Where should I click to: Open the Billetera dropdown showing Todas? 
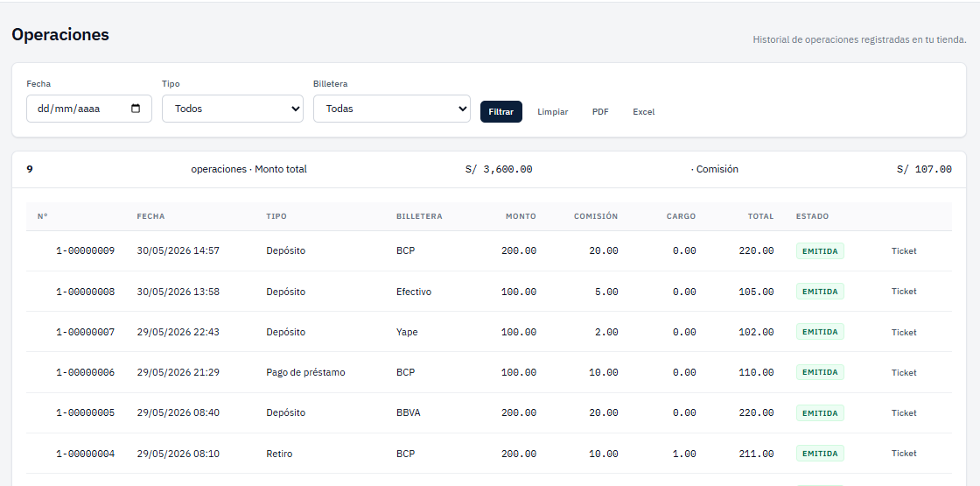pos(391,109)
